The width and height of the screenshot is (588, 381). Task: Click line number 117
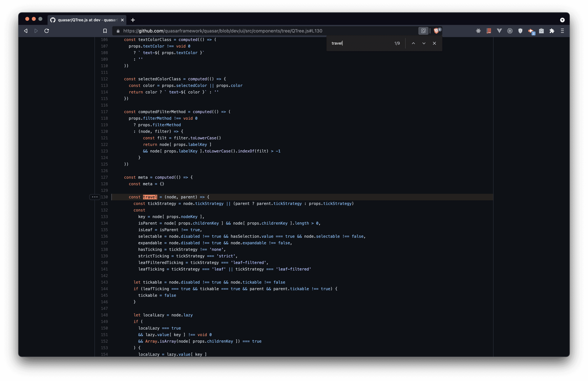tap(104, 112)
